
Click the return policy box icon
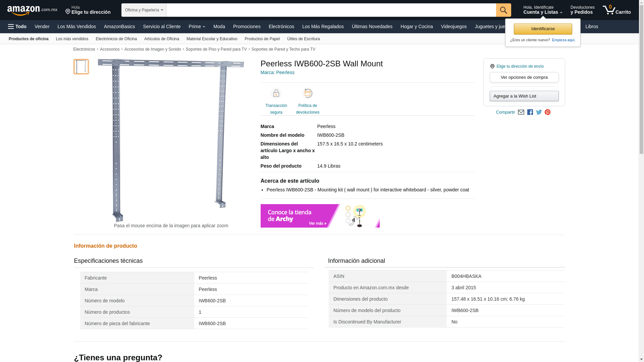tap(307, 94)
